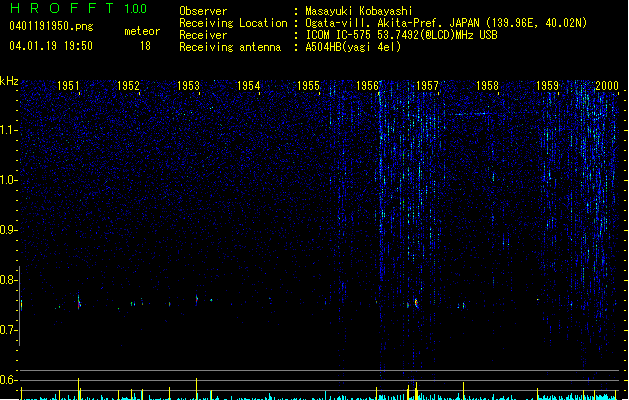
Task: Click the 1952 time marker
Action: [128, 85]
